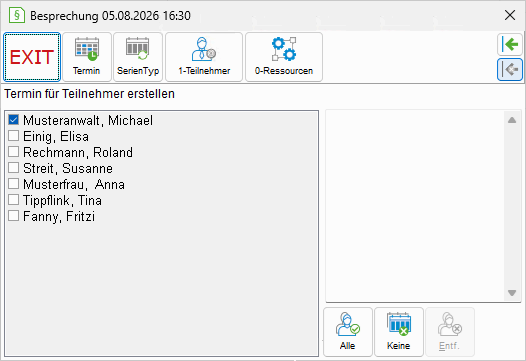Screen dimensions: 526x361
Task: Click the red EXIT button
Action: click(32, 57)
